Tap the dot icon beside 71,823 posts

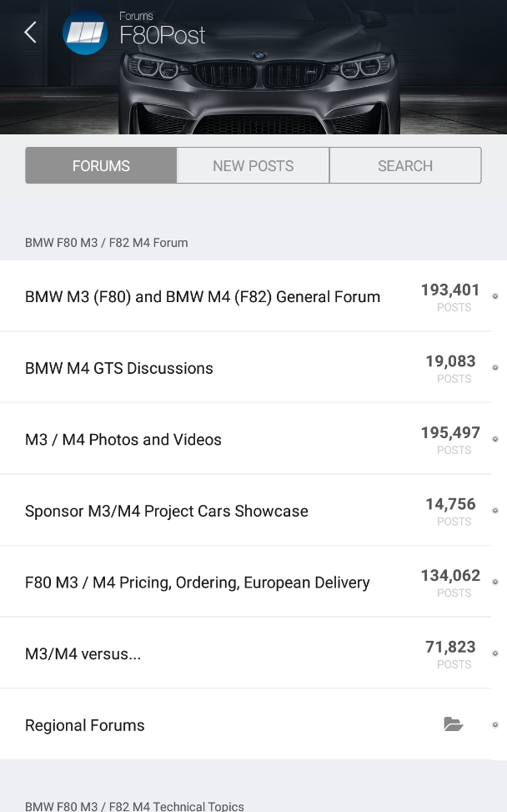pyautogui.click(x=495, y=653)
